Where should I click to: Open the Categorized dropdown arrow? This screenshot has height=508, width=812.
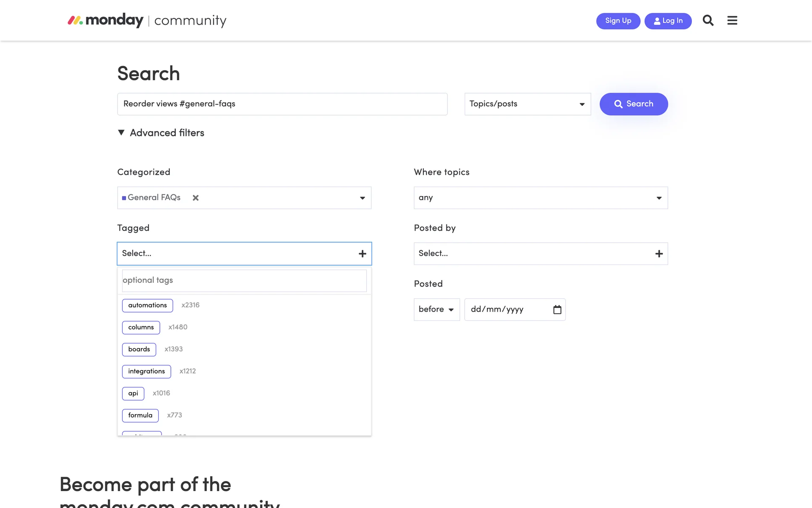(362, 198)
